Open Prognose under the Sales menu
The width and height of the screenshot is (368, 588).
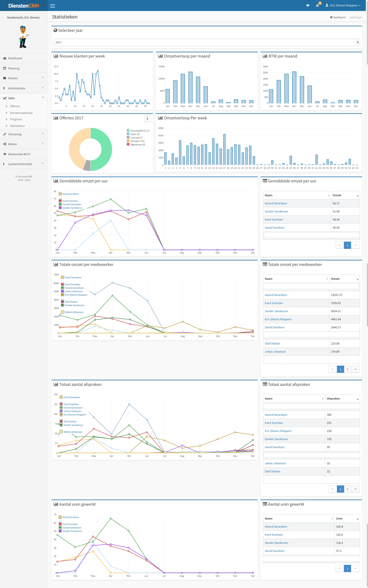[16, 119]
